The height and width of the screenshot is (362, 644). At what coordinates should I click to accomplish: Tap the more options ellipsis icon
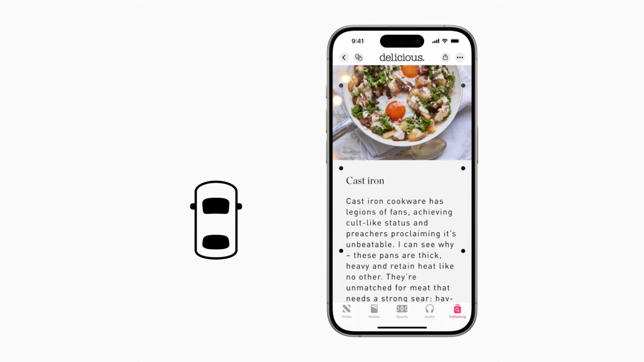click(x=460, y=57)
